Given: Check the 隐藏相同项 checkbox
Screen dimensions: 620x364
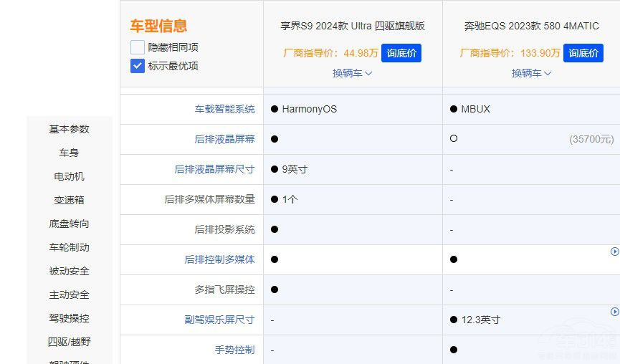Looking at the screenshot, I should tap(138, 47).
